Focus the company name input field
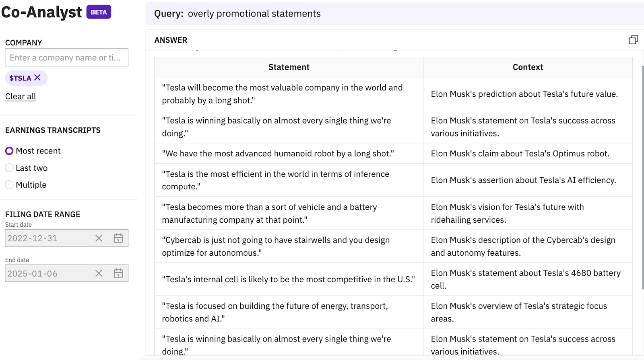This screenshot has height=360, width=644. click(66, 58)
